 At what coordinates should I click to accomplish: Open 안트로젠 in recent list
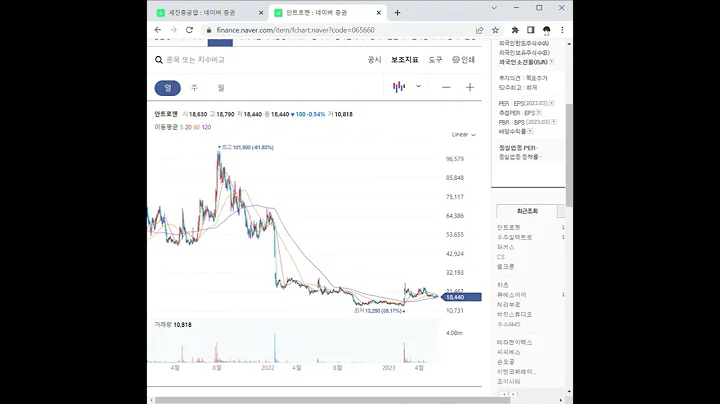509,227
